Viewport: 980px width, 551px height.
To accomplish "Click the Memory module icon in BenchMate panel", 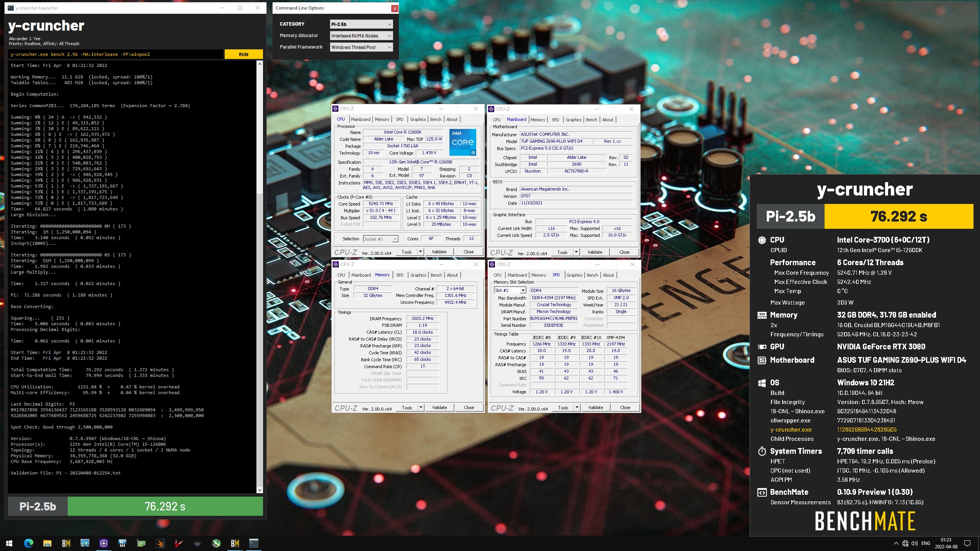I will 762,315.
